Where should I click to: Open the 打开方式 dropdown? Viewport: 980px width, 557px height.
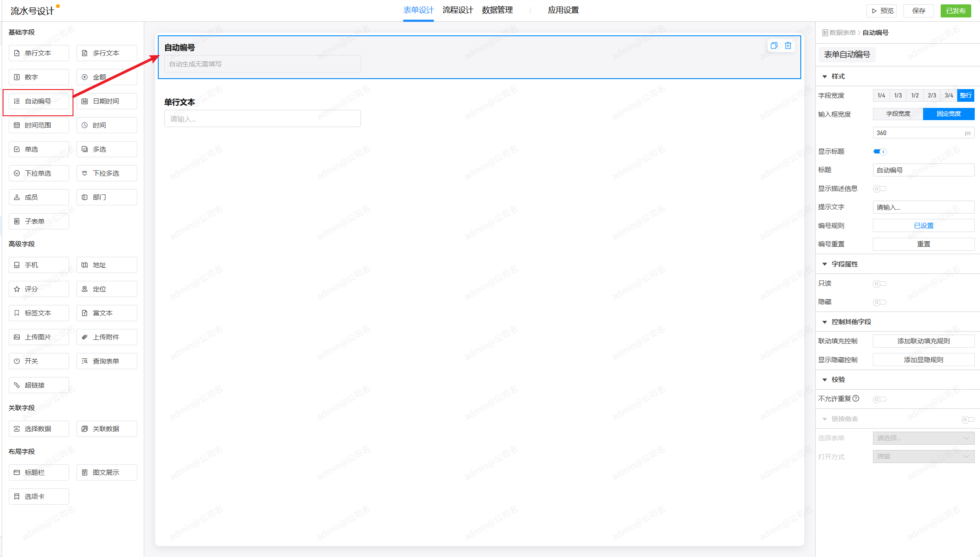coord(923,457)
